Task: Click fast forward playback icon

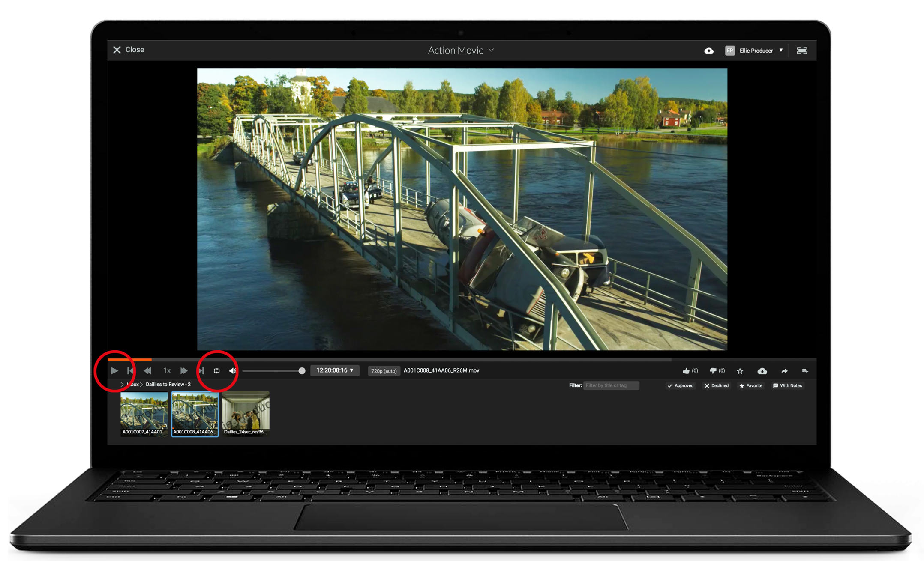Action: [183, 371]
